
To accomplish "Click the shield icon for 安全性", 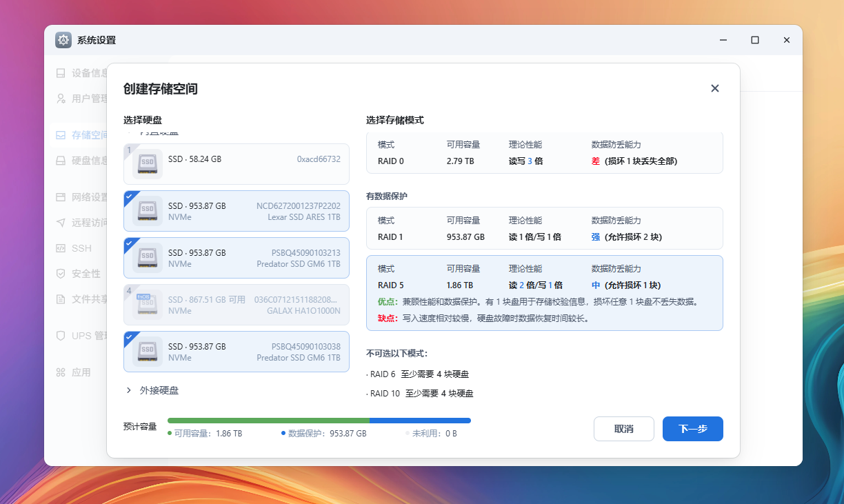I will pyautogui.click(x=61, y=274).
